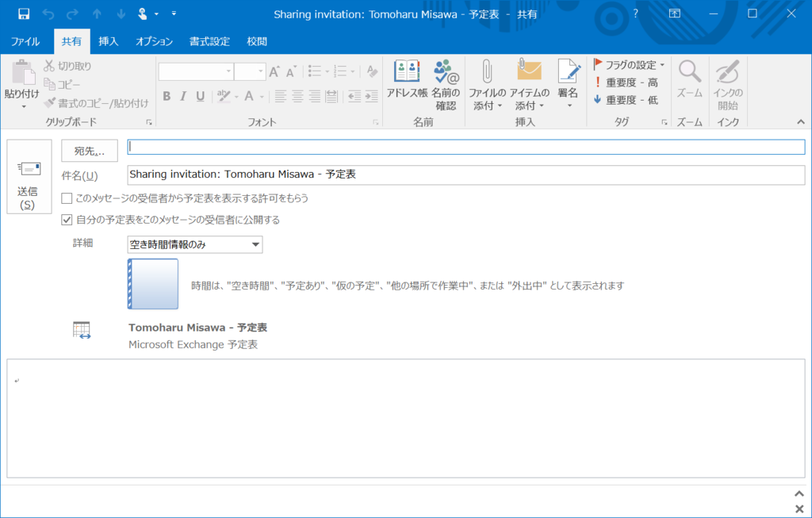
Task: Click 書式のコピー/貼り付け format painter
Action: pos(96,103)
